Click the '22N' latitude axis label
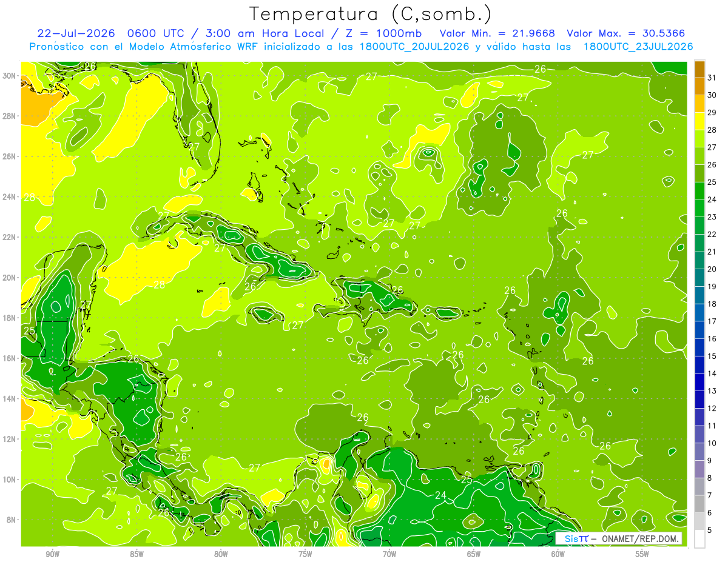The width and height of the screenshot is (728, 562). click(x=10, y=237)
